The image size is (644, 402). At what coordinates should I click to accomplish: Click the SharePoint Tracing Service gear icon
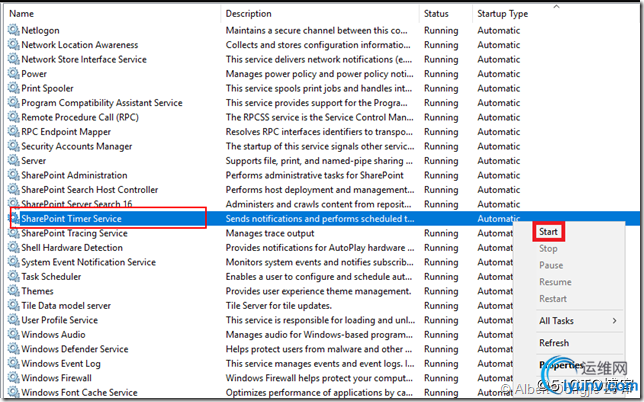(14, 233)
